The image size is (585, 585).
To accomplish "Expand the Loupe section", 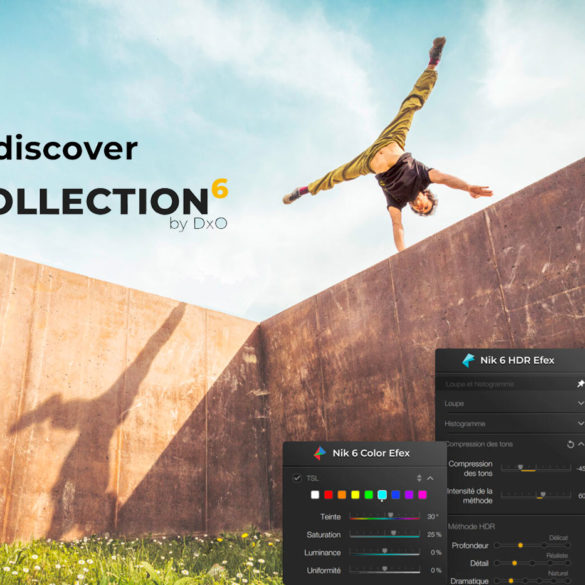I will coord(581,404).
